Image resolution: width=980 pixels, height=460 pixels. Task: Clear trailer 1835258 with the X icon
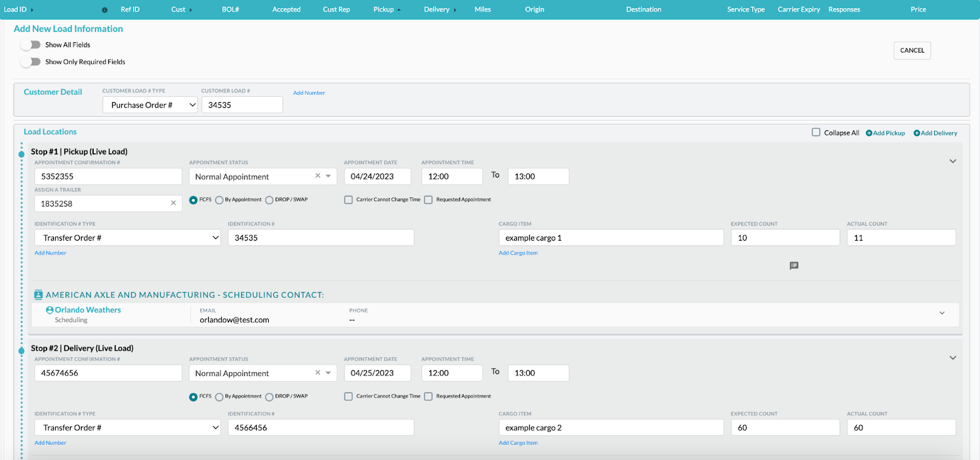pos(173,203)
